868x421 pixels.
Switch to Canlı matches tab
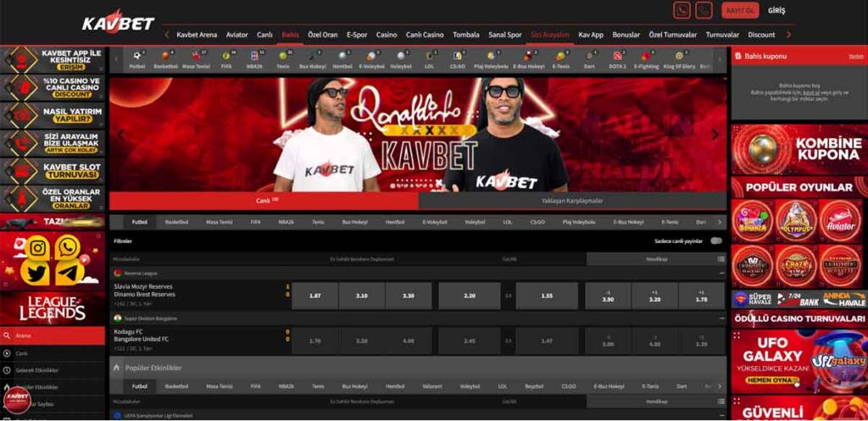[x=264, y=201]
